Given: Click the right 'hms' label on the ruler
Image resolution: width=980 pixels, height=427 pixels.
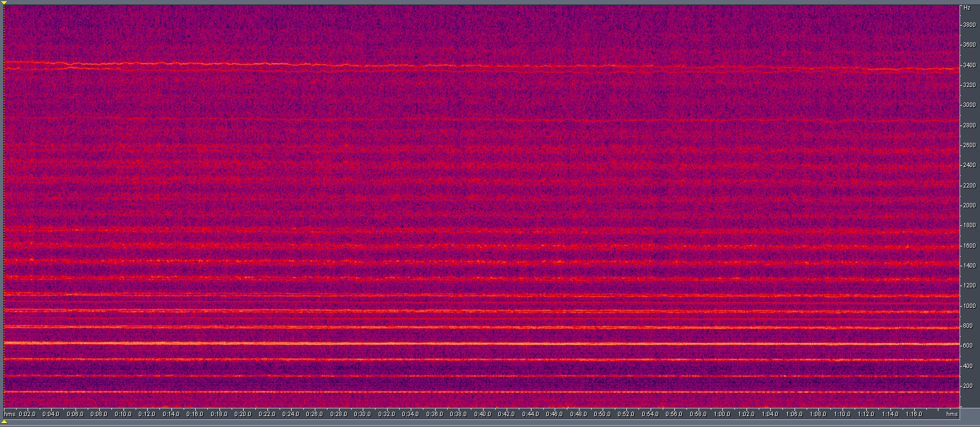Looking at the screenshot, I should [952, 414].
